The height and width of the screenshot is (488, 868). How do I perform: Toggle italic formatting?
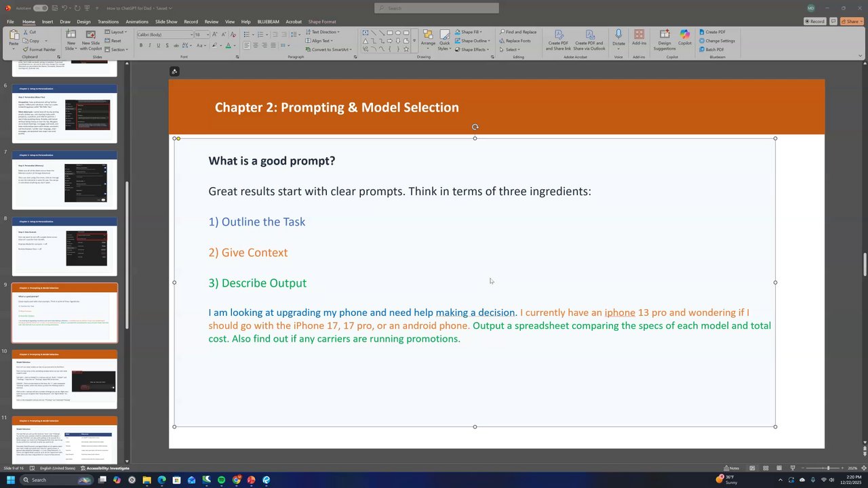150,45
